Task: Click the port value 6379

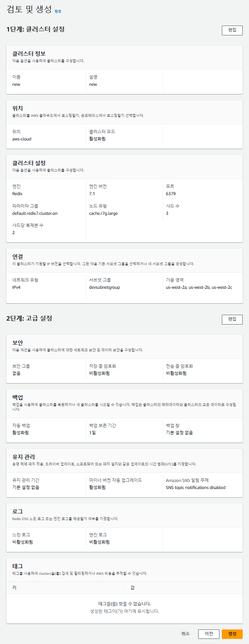Action: pos(171,194)
